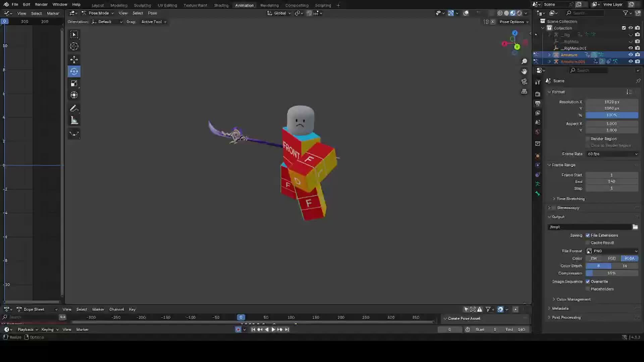Select the Move tool in the viewport toolbar
Screen dimensions: 644x362
point(74,59)
